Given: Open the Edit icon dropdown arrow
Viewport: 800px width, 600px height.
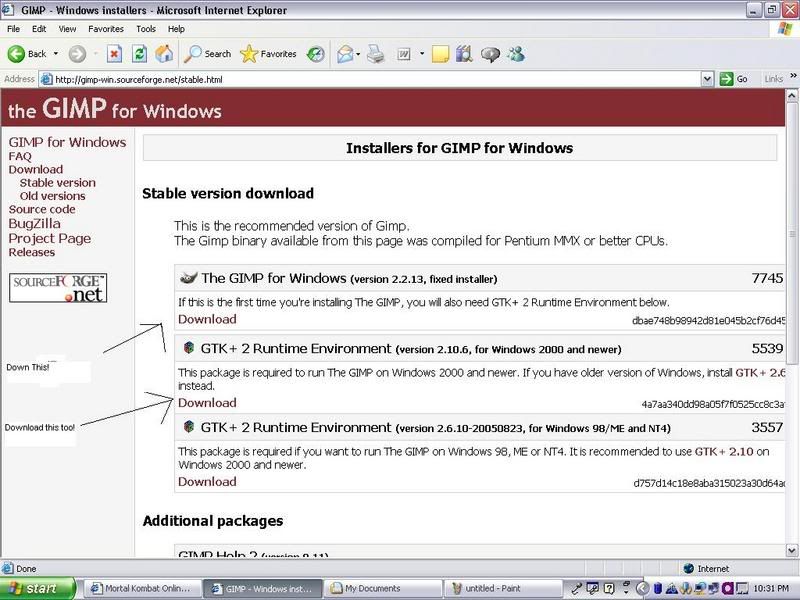Looking at the screenshot, I should pos(422,54).
